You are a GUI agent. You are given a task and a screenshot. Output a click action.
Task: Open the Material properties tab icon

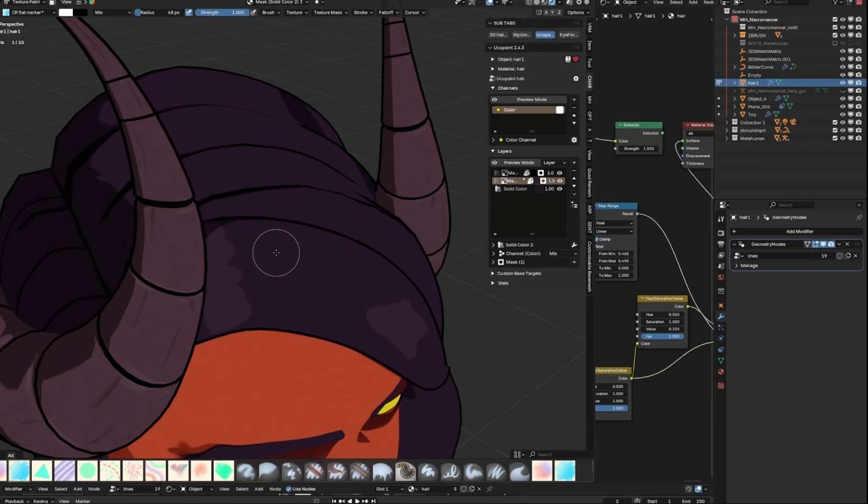(x=721, y=372)
